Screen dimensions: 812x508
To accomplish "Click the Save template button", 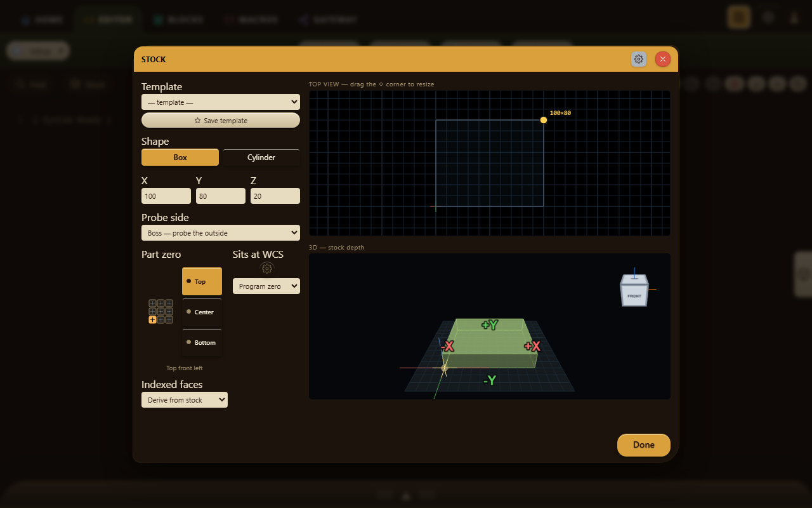I will 221,121.
